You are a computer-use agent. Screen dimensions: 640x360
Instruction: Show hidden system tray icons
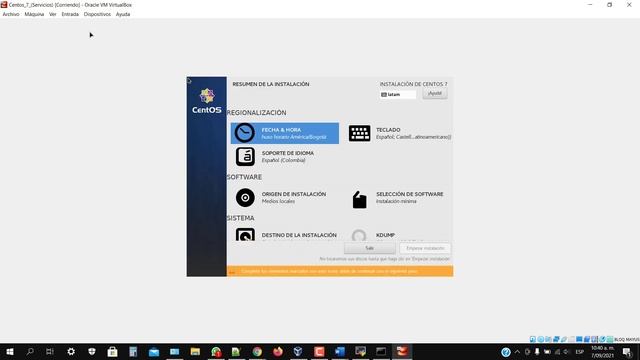(518, 352)
